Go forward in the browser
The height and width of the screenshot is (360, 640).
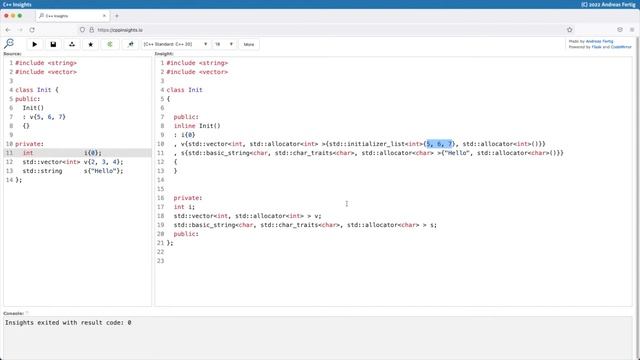20,30
